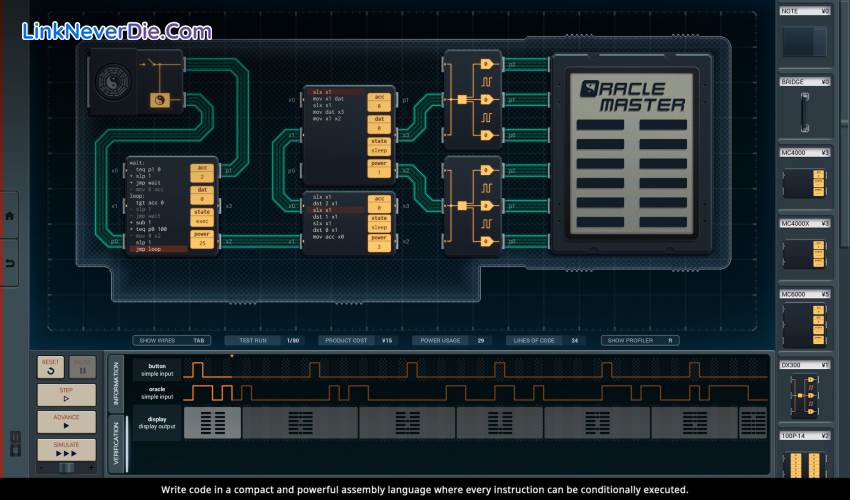The height and width of the screenshot is (500, 850).
Task: Click the 'dst 2 x1' code line
Action: click(325, 203)
